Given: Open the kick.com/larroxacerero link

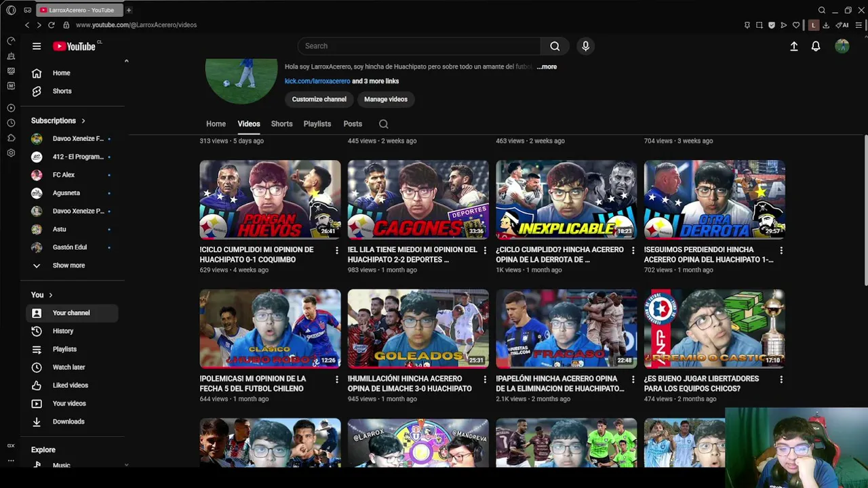Looking at the screenshot, I should pyautogui.click(x=317, y=81).
